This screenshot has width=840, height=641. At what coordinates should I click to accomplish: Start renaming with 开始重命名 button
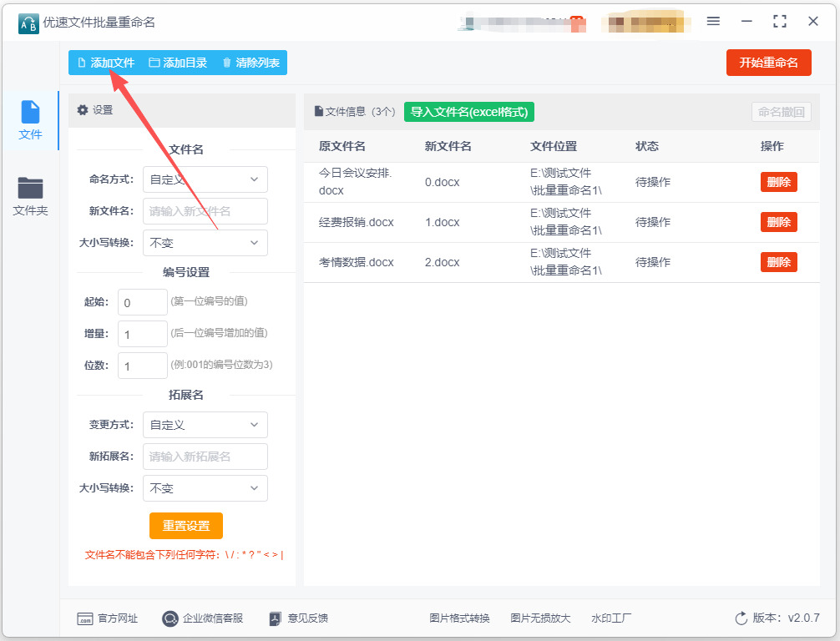pyautogui.click(x=769, y=63)
